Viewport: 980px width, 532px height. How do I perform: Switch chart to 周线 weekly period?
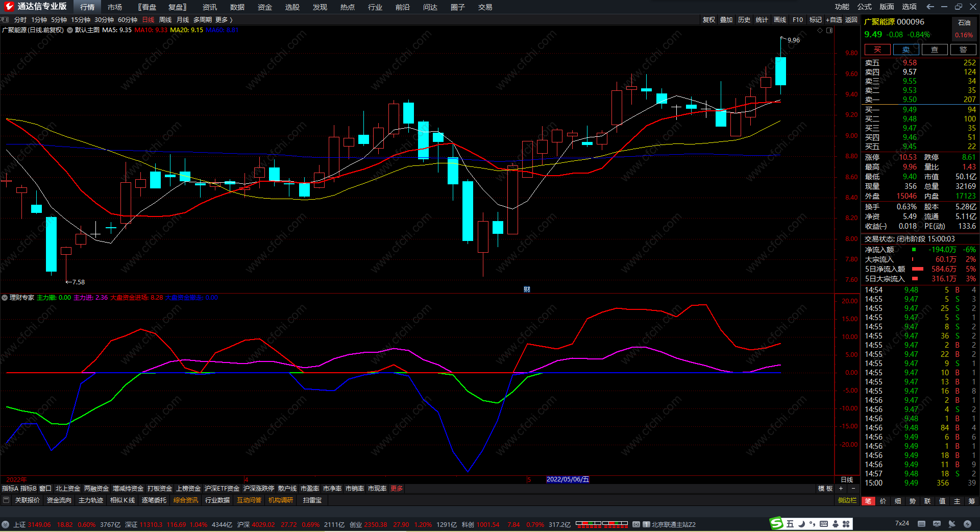click(x=165, y=20)
